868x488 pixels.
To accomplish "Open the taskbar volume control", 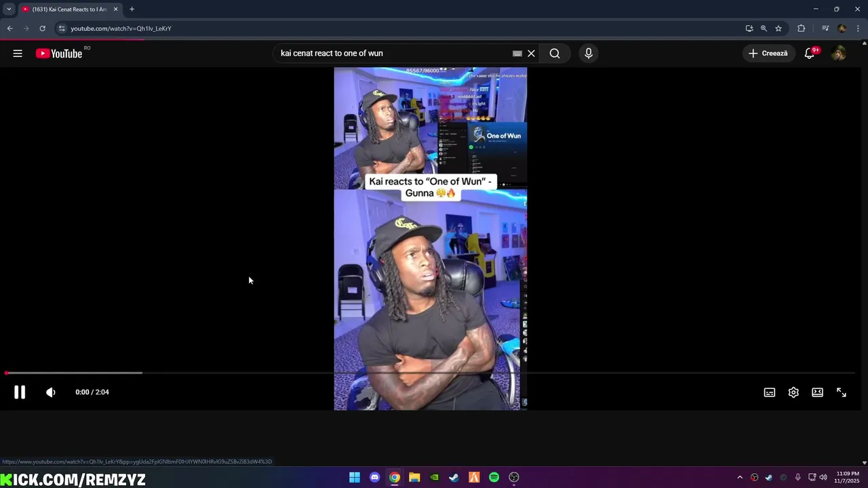I will tap(823, 477).
